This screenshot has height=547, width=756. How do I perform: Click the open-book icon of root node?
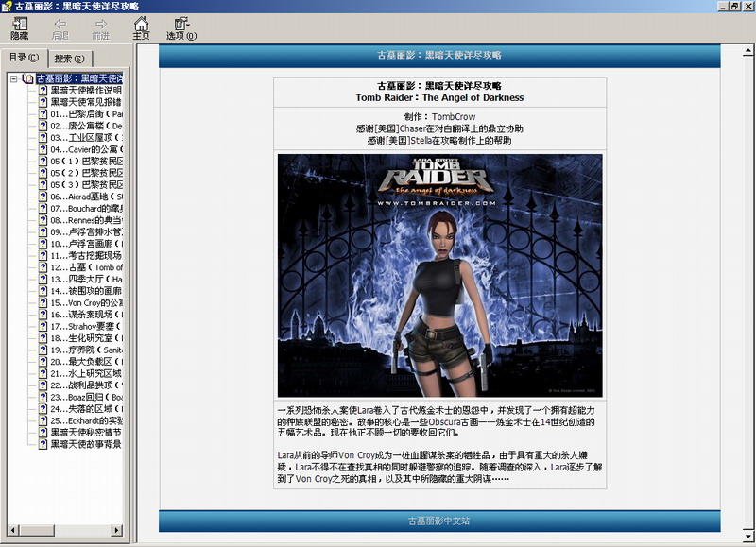28,78
